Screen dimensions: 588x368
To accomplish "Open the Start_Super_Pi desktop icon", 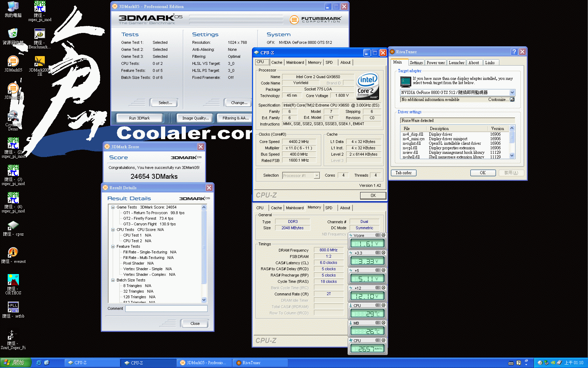I will 13,340.
